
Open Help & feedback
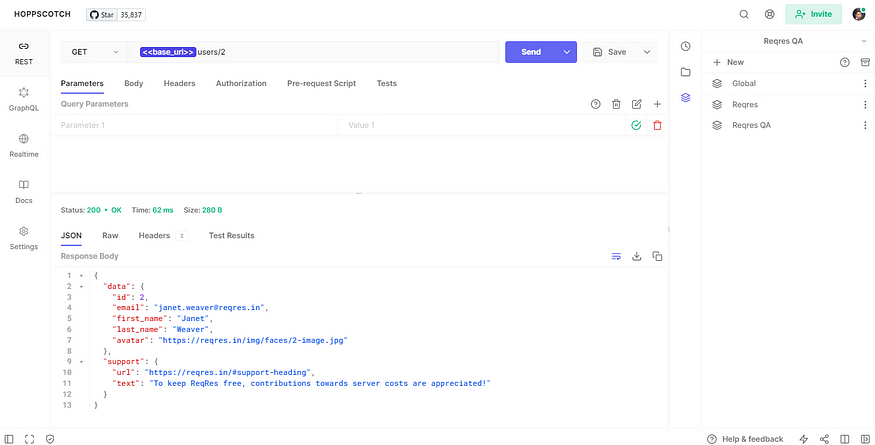pos(745,439)
